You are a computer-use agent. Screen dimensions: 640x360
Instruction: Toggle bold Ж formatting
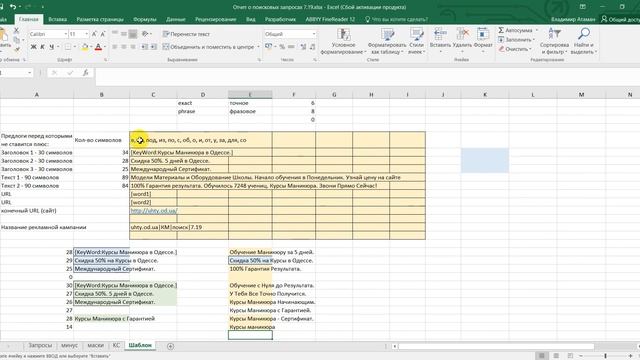pyautogui.click(x=33, y=47)
